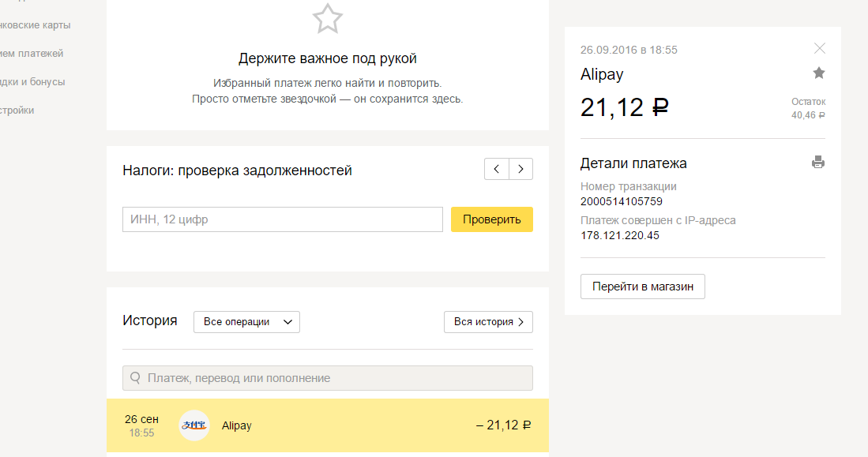Open Настройки sidebar item
Screen dimensions: 868x457
click(x=17, y=110)
